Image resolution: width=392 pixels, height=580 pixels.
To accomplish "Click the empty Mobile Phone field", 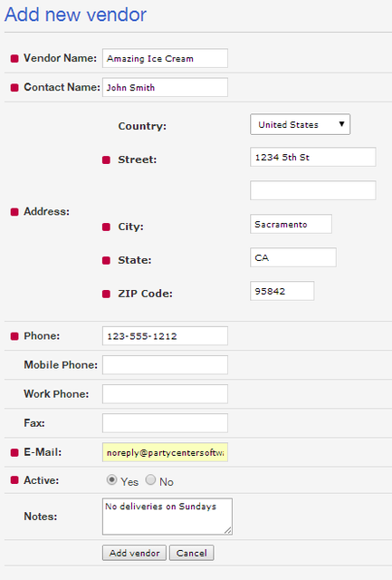I will click(x=165, y=364).
